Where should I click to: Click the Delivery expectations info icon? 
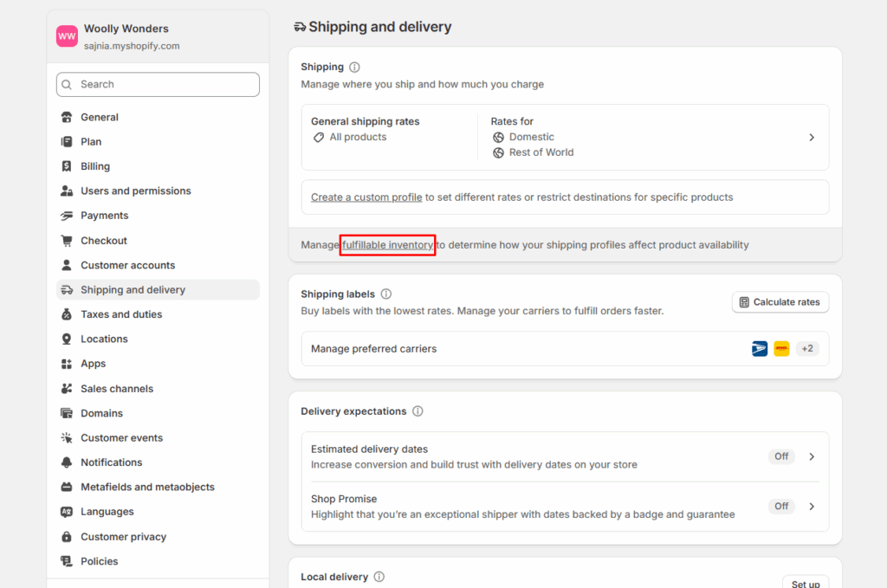(x=418, y=411)
